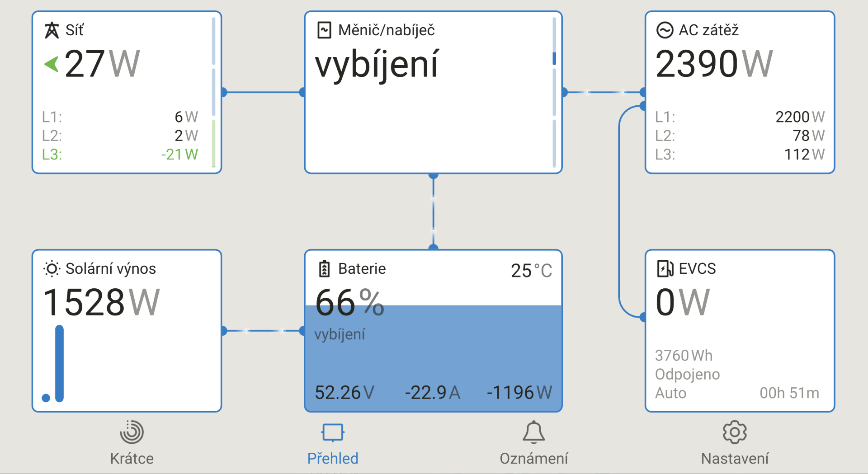Click the Baterie title text
The image size is (868, 474).
[362, 269]
